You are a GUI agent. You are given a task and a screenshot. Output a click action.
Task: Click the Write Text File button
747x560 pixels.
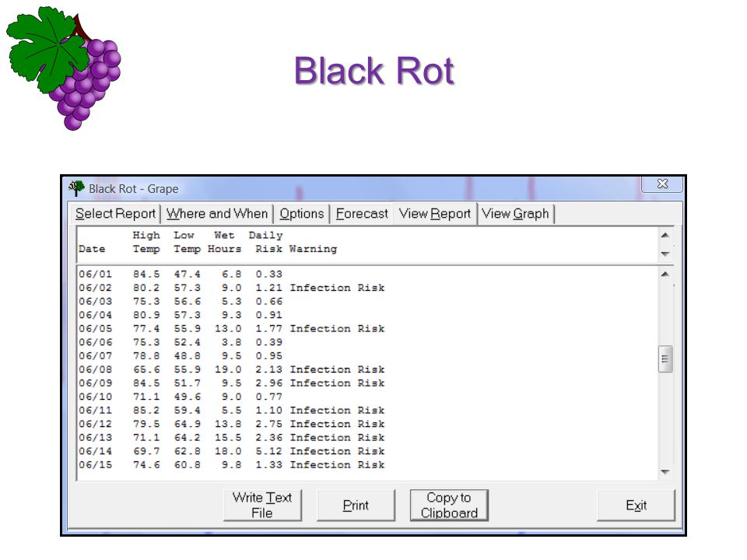(x=262, y=506)
